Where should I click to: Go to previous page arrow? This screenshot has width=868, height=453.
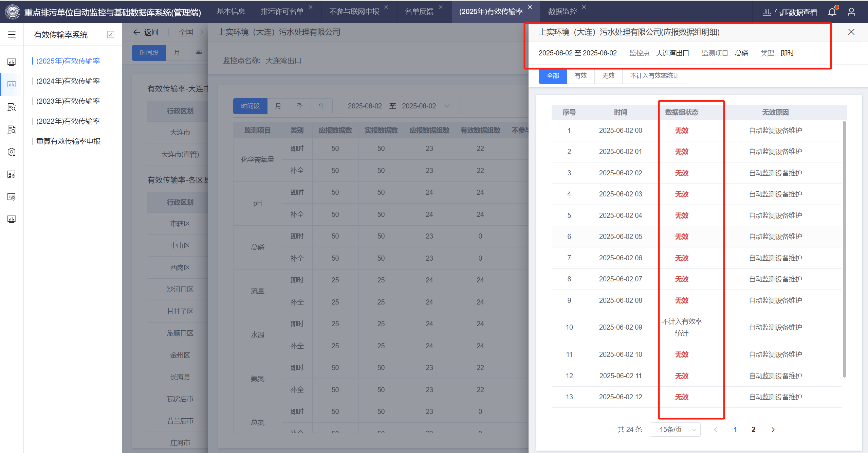[716, 430]
